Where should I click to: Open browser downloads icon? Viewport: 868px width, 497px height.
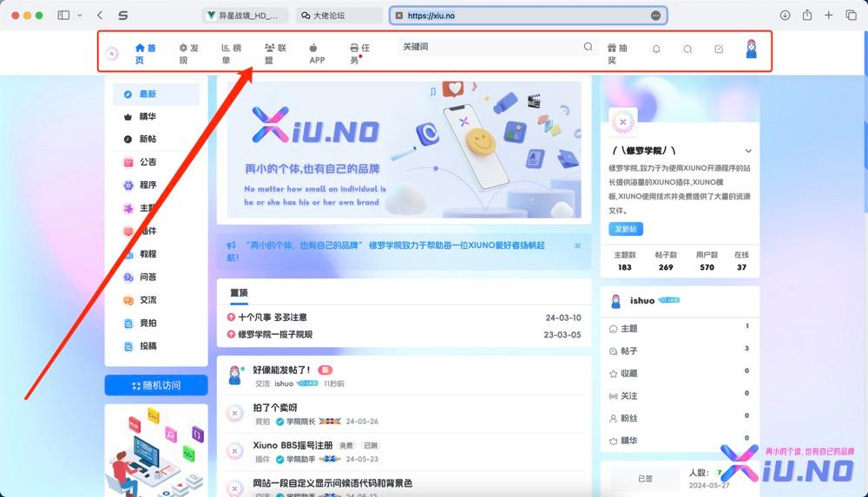tap(785, 16)
